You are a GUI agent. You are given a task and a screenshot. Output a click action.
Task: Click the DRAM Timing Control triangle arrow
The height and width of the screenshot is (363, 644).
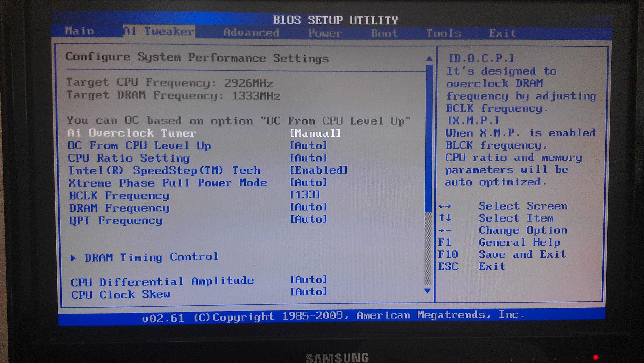coord(73,258)
